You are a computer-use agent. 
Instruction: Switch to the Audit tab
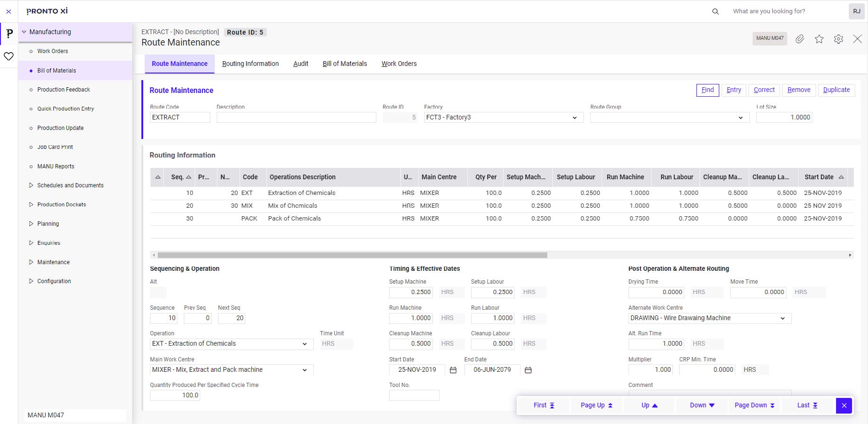click(x=301, y=64)
